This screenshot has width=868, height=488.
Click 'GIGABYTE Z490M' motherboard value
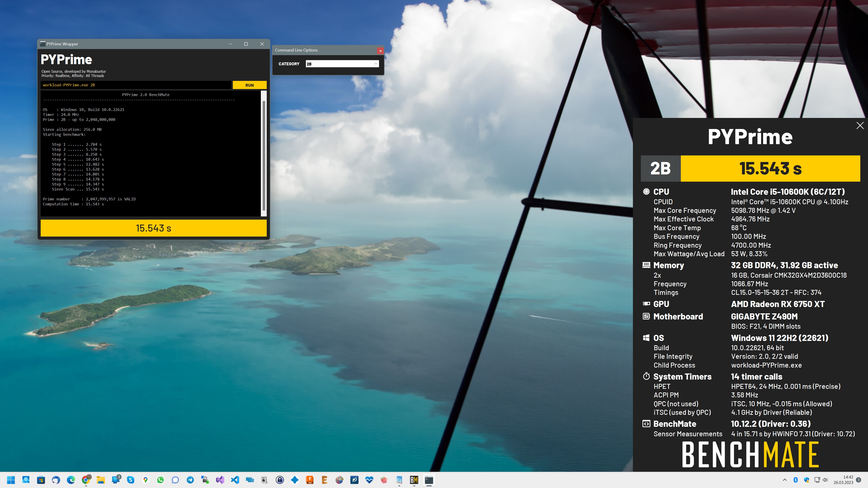pyautogui.click(x=764, y=317)
